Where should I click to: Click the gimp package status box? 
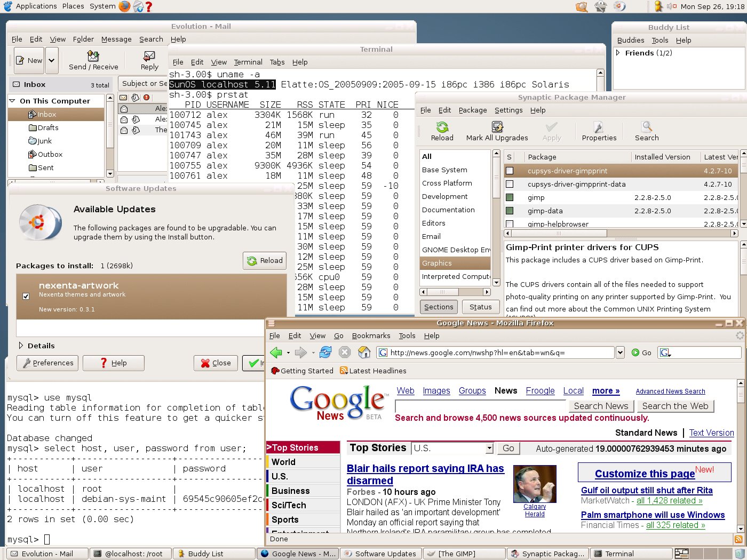click(510, 197)
